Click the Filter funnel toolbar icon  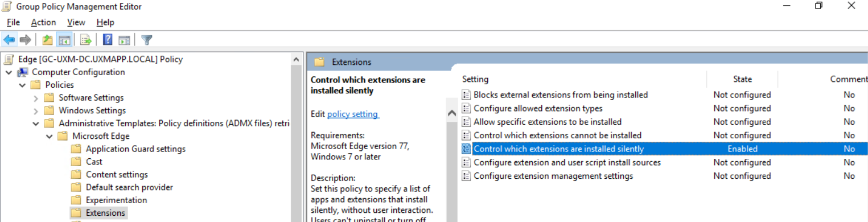(x=147, y=40)
